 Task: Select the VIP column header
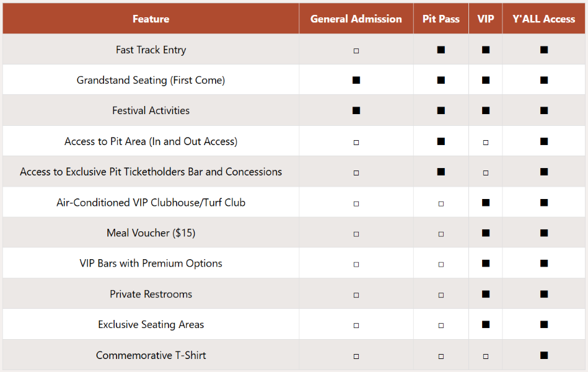486,19
